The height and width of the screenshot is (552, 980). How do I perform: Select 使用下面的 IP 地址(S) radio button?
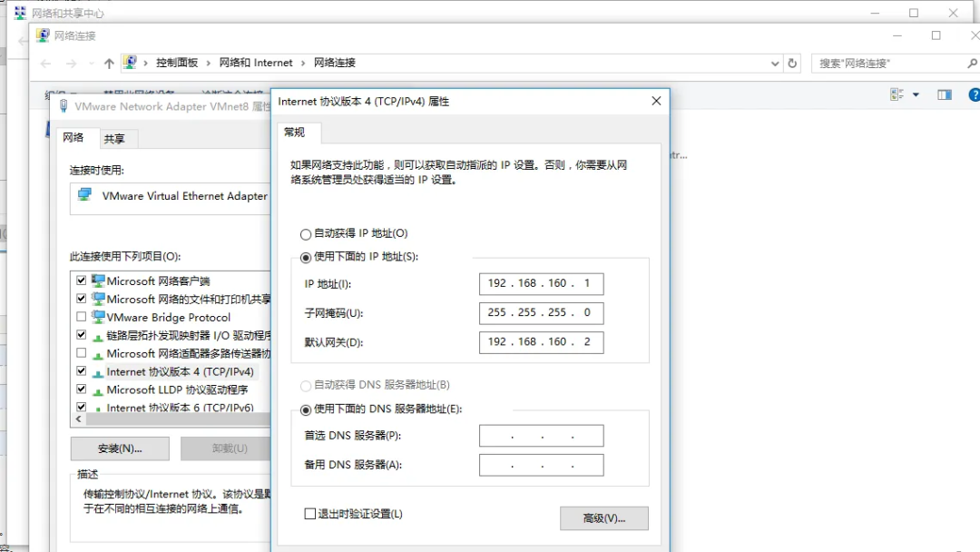click(x=306, y=257)
